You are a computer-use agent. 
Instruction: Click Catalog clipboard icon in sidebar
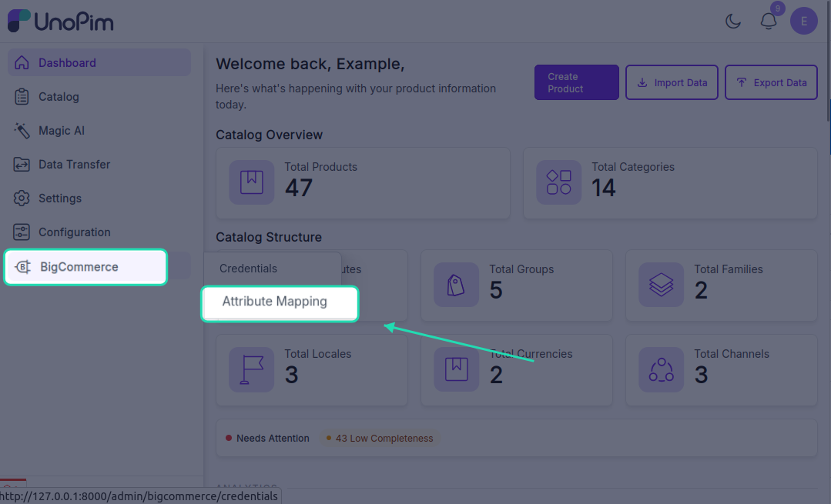tap(22, 96)
